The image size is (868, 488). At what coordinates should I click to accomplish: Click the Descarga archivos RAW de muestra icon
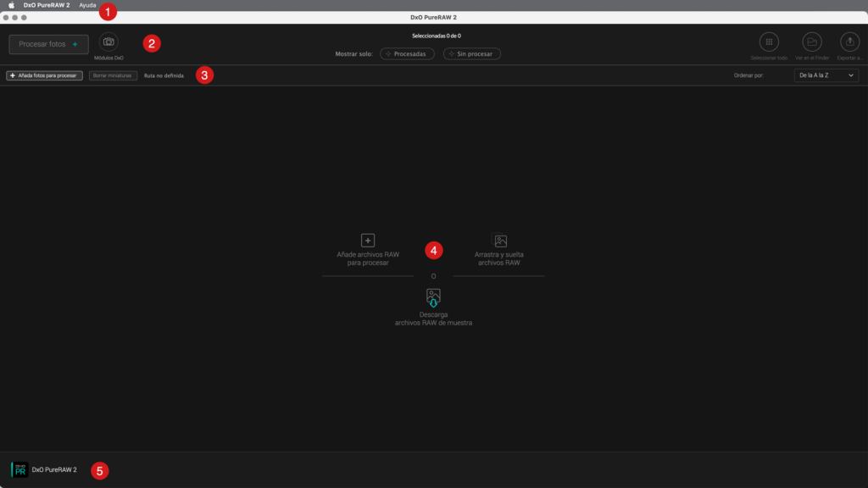(x=433, y=297)
